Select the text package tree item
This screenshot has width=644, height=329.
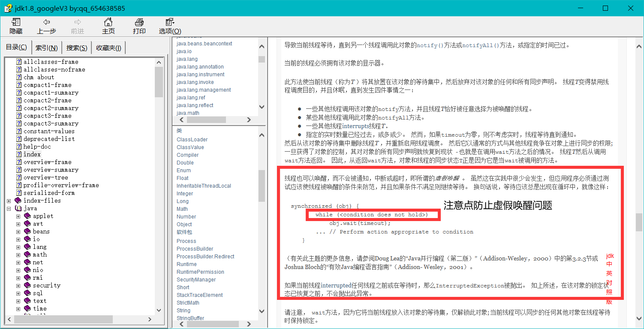tap(40, 301)
